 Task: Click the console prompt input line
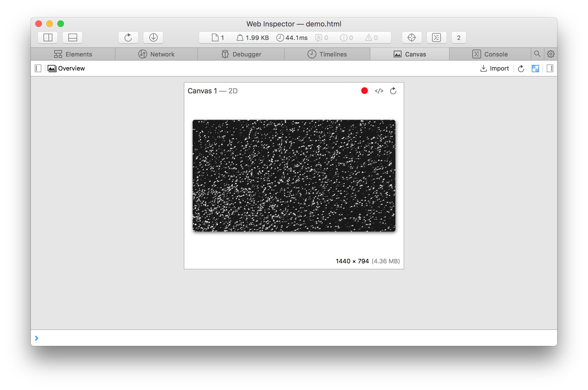pyautogui.click(x=294, y=338)
